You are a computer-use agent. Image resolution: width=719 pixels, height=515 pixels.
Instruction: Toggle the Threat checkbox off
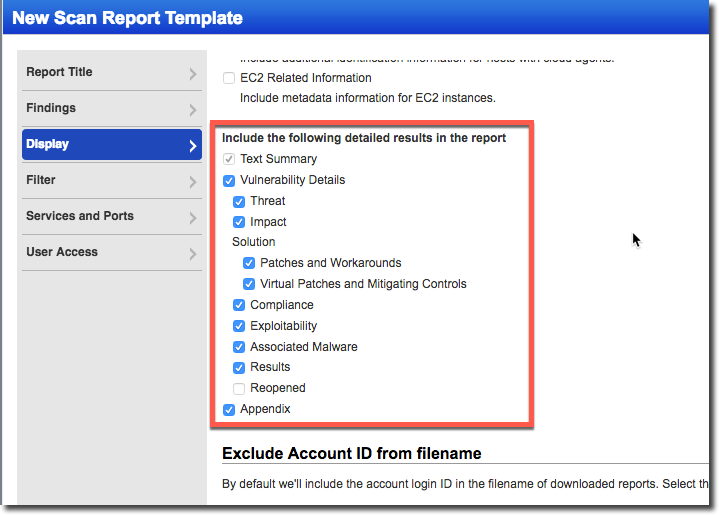pyautogui.click(x=239, y=202)
